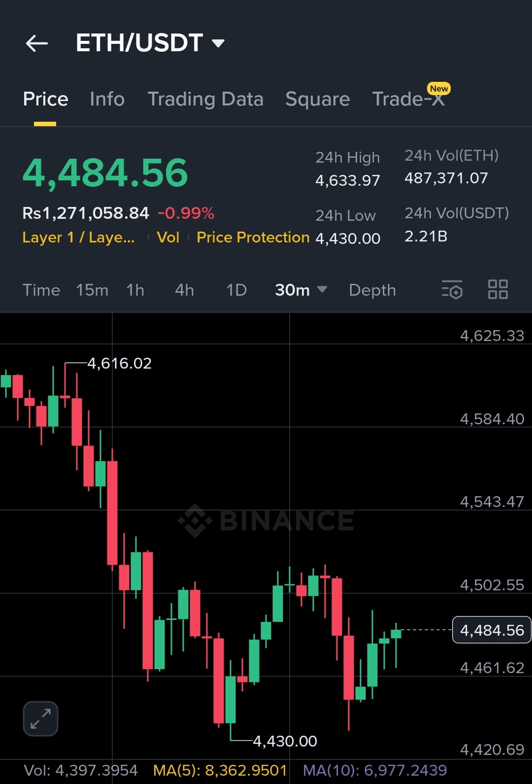Tap the back arrow icon
This screenshot has width=532, height=784.
coord(37,43)
